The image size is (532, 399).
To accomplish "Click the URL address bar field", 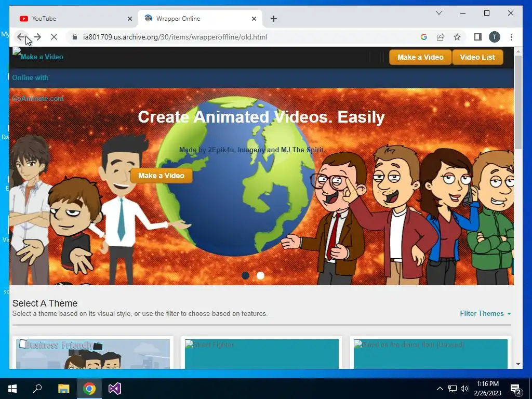I will point(243,37).
